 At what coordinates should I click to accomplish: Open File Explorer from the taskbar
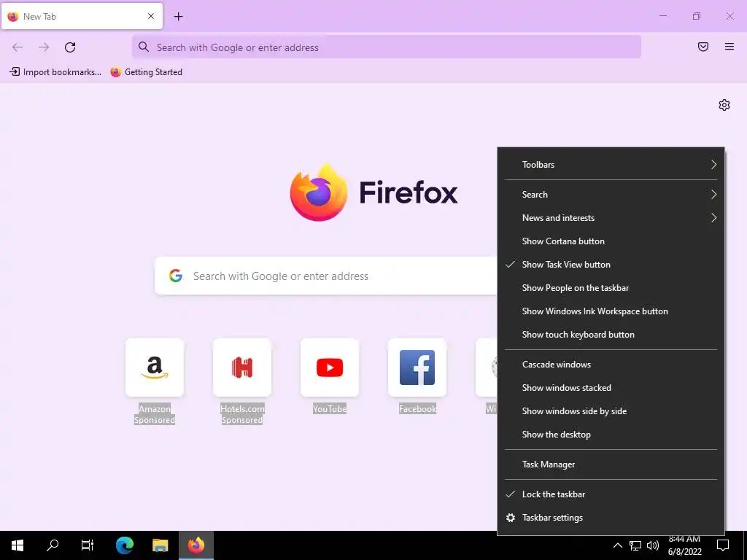point(160,545)
